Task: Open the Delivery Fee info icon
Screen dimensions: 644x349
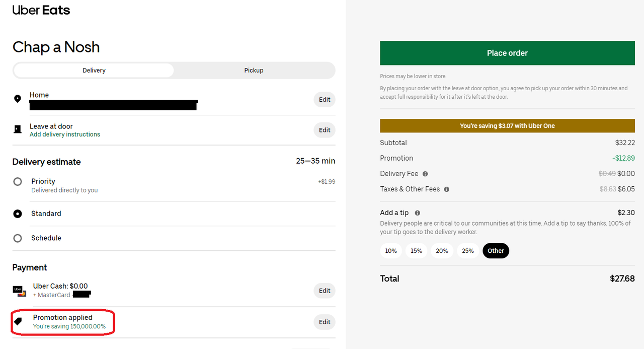Action: coord(425,174)
